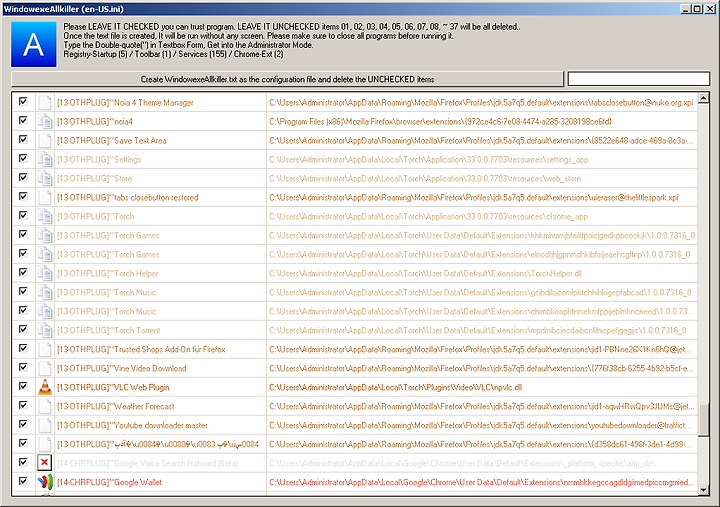Click the path ending tabsclosebutton@nuko.org.xpi
This screenshot has width=720, height=507.
(x=481, y=102)
